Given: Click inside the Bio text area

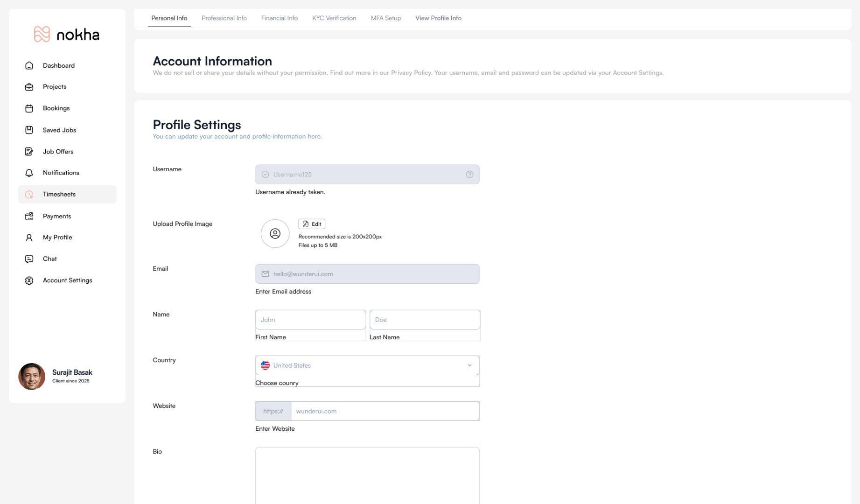Looking at the screenshot, I should click(367, 474).
